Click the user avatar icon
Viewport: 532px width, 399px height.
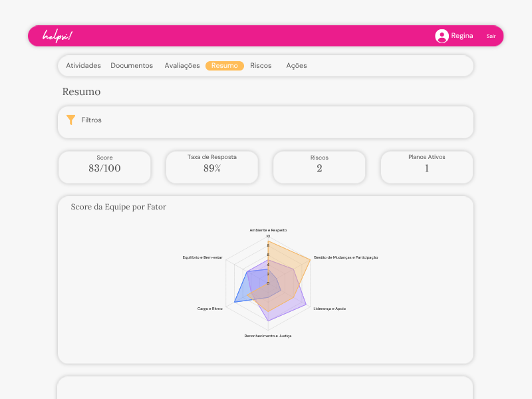[x=442, y=36]
